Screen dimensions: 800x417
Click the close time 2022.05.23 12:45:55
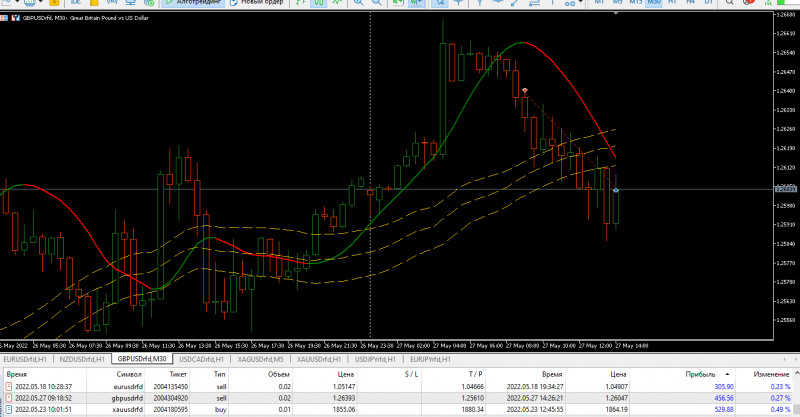pyautogui.click(x=535, y=409)
